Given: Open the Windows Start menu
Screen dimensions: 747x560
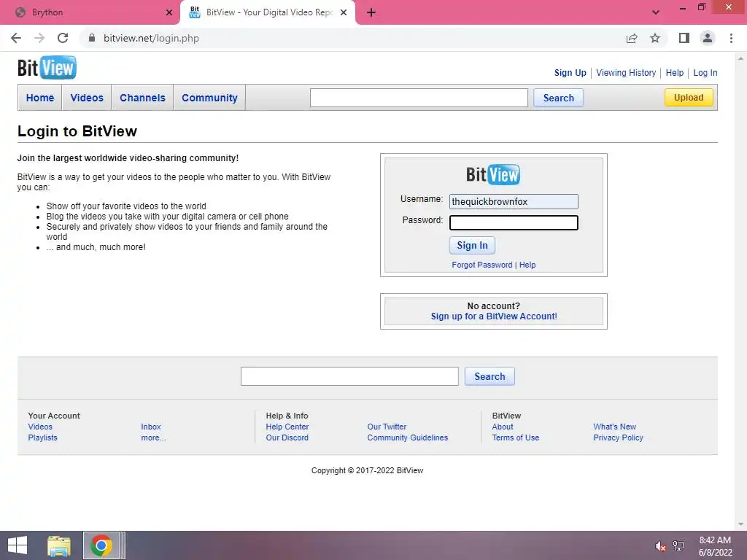Looking at the screenshot, I should pyautogui.click(x=18, y=545).
